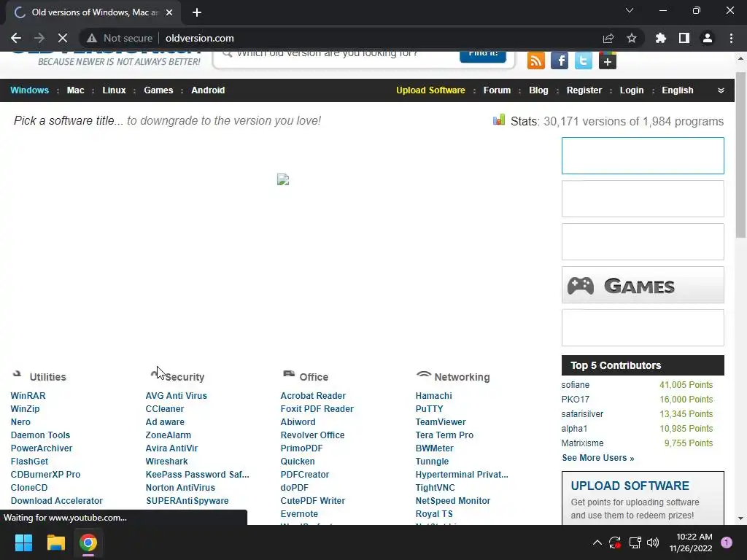747x560 pixels.
Task: Select the Games category tab
Action: (158, 90)
